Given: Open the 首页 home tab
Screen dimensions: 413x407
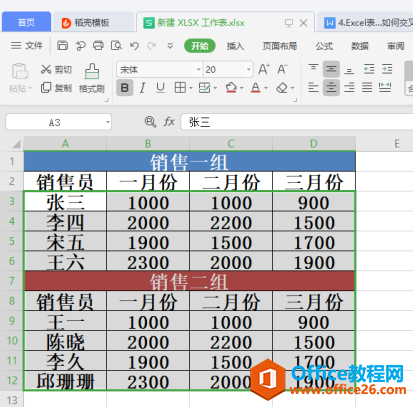Looking at the screenshot, I should (26, 22).
